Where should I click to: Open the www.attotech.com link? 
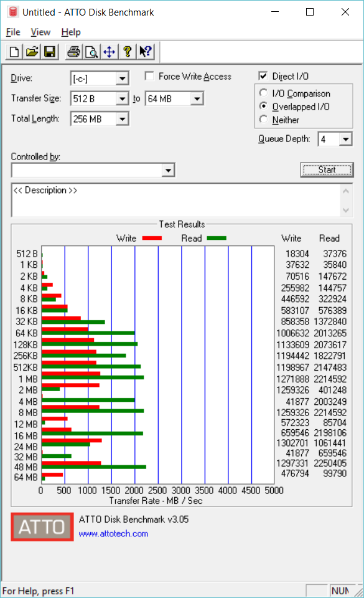click(113, 534)
